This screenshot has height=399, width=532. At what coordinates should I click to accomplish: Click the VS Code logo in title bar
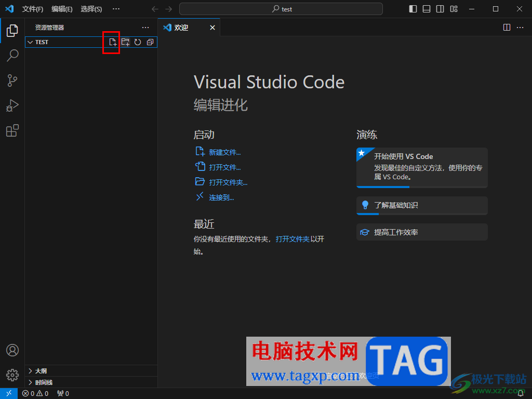(9, 9)
